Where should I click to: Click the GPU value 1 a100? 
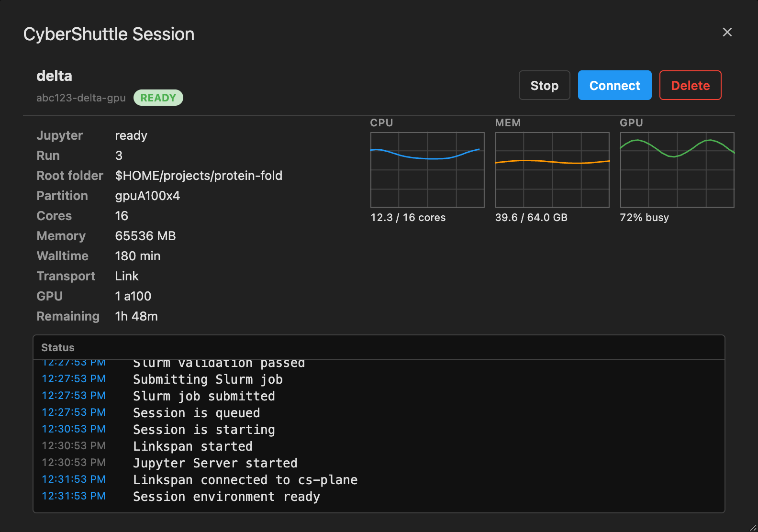tap(133, 296)
